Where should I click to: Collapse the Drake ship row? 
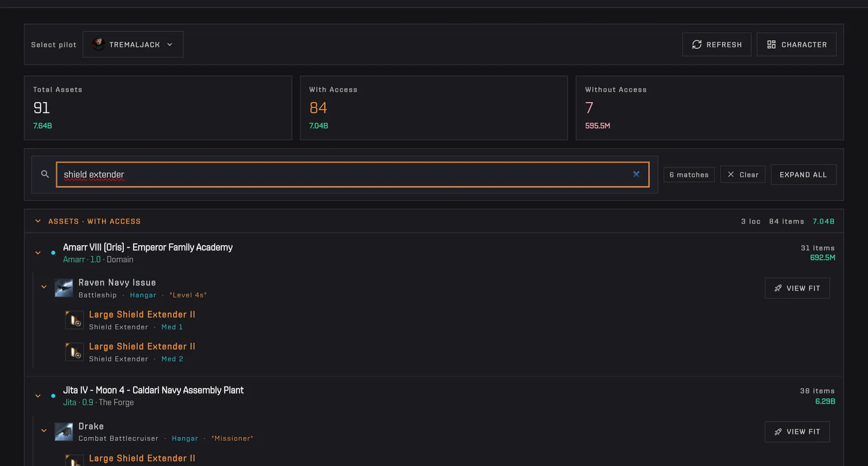point(44,431)
